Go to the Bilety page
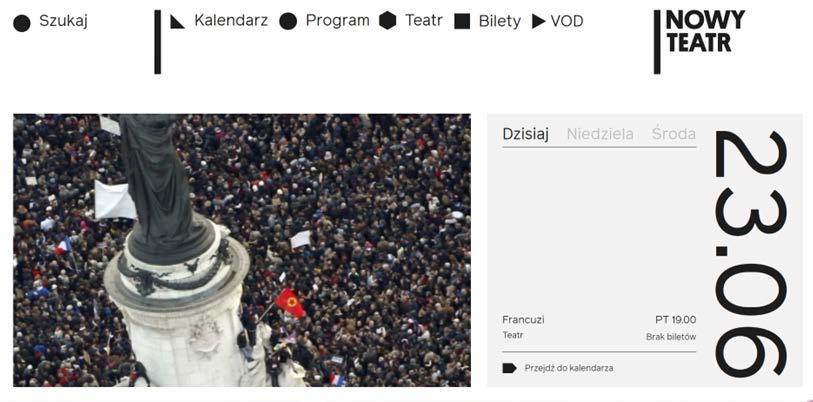813x402 pixels. tap(500, 21)
